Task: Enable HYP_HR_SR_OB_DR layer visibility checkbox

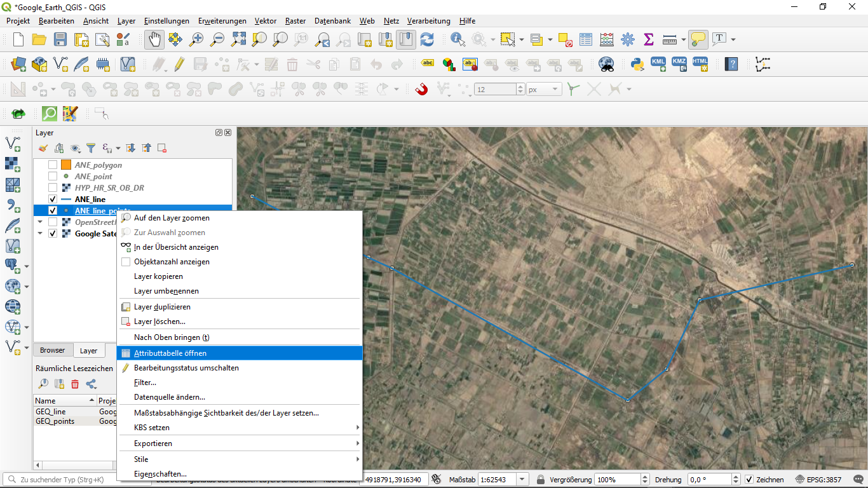Action: (x=53, y=187)
